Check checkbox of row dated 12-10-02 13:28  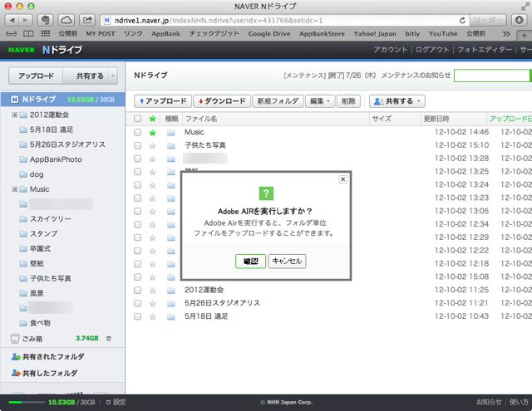tap(137, 159)
